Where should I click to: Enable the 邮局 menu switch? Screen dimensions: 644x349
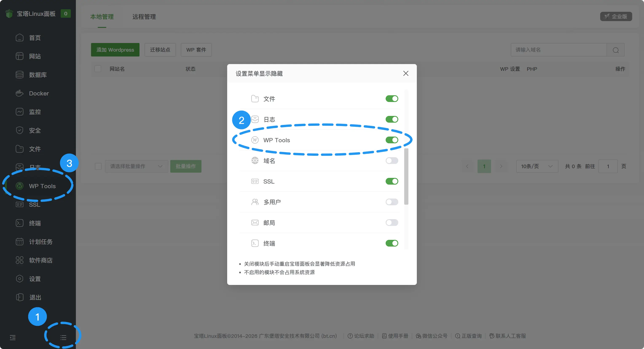tap(392, 223)
